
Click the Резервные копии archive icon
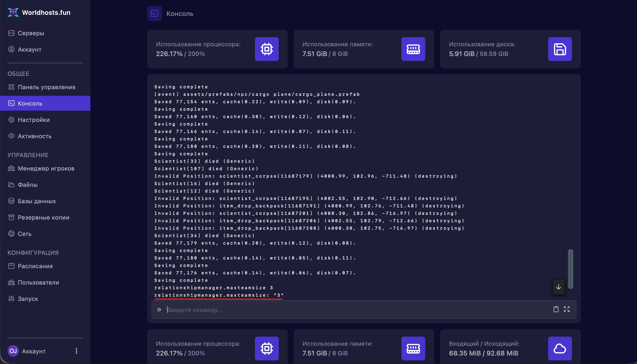(x=11, y=217)
